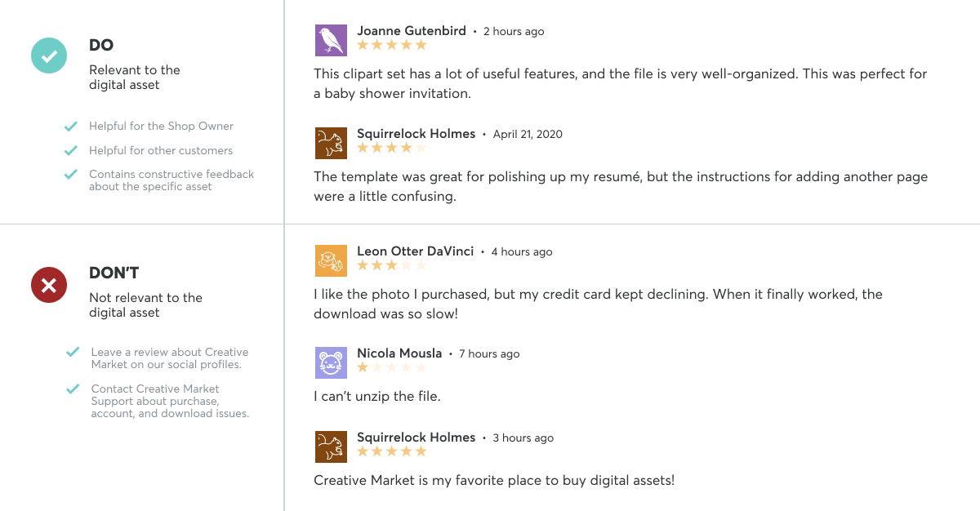Click Joanne Gutenbird's five-star rating
This screenshot has width=980, height=511.
[x=392, y=45]
